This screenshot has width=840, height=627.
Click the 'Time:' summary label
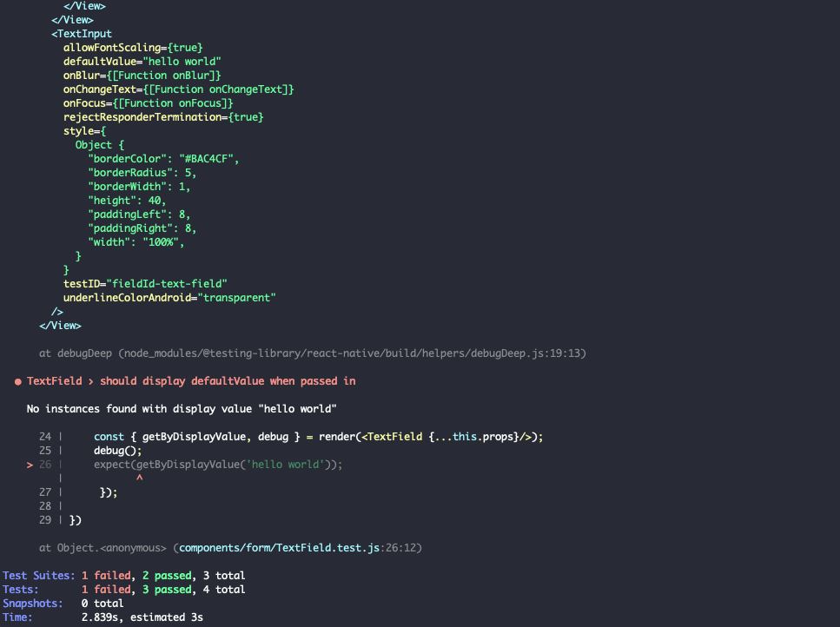pos(17,617)
